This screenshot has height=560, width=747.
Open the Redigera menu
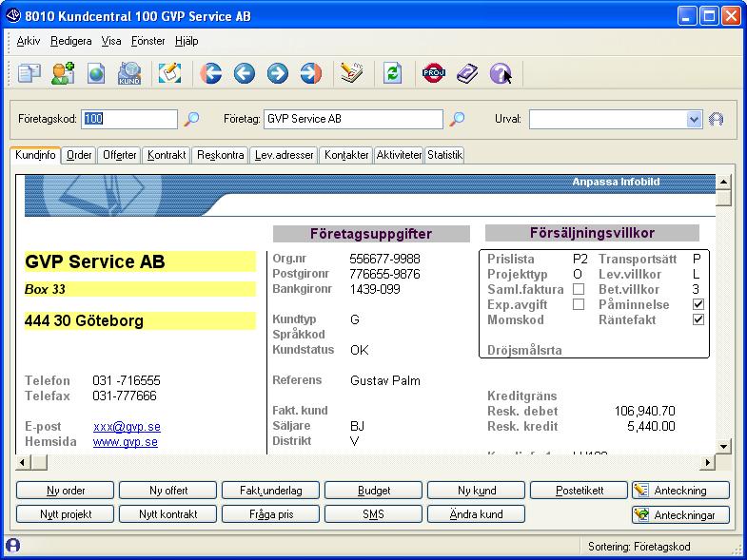(x=71, y=41)
